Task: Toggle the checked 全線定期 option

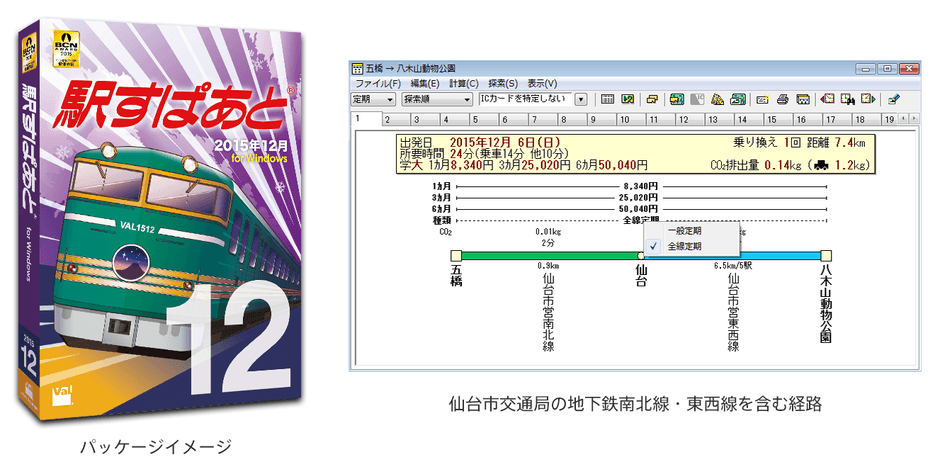Action: coord(692,246)
